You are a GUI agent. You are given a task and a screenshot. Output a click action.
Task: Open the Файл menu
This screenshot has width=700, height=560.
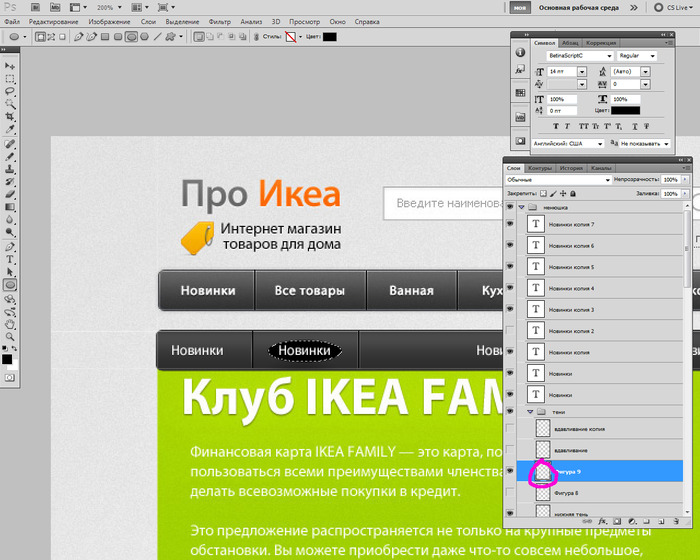(12, 21)
